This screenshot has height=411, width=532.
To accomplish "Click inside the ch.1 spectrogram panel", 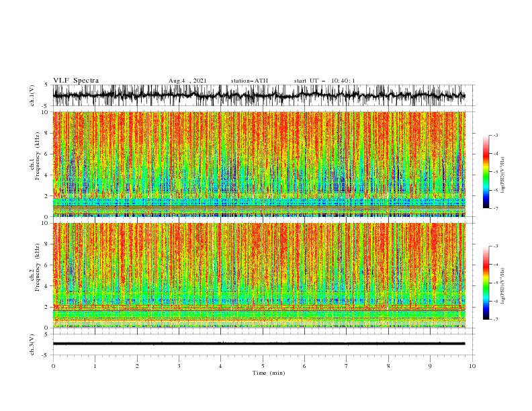I will pyautogui.click(x=259, y=164).
